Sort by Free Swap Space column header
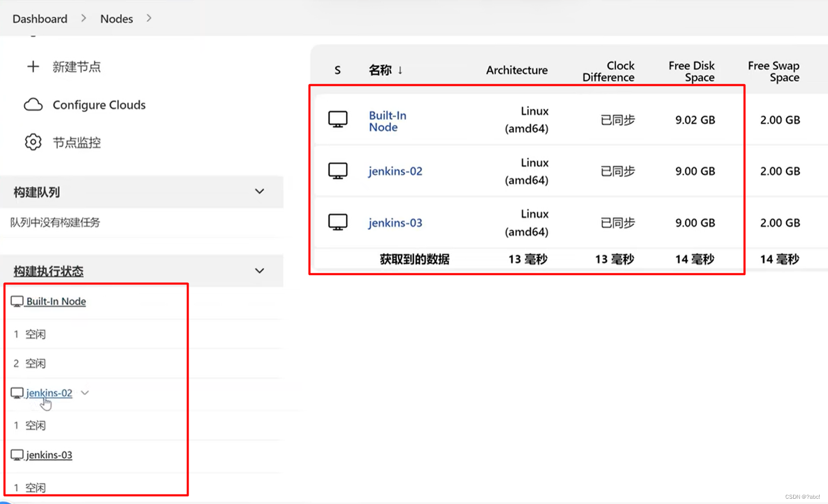Image resolution: width=828 pixels, height=504 pixels. [774, 72]
